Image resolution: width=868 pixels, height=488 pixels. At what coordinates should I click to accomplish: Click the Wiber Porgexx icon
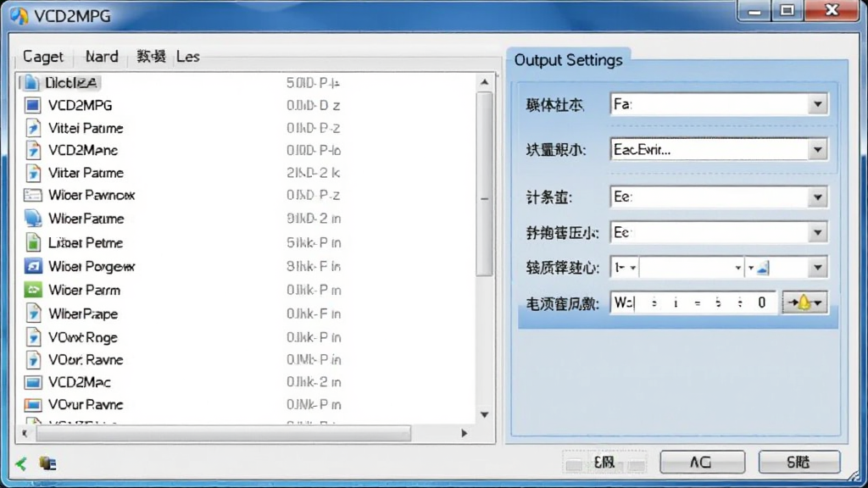click(33, 267)
